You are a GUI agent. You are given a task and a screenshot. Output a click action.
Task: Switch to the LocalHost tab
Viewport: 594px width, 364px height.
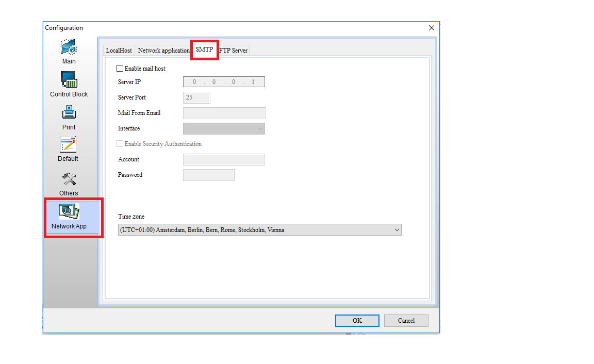119,51
